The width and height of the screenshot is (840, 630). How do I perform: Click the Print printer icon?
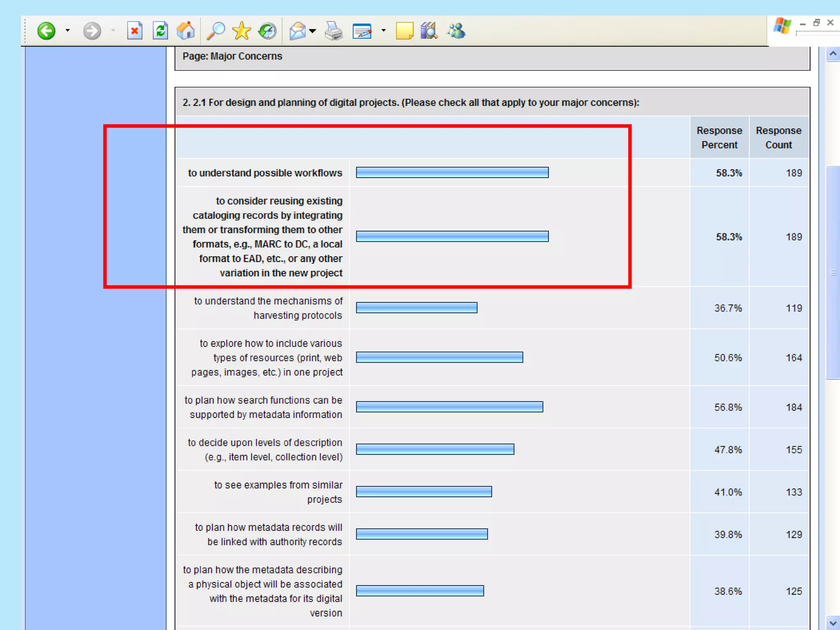point(333,31)
